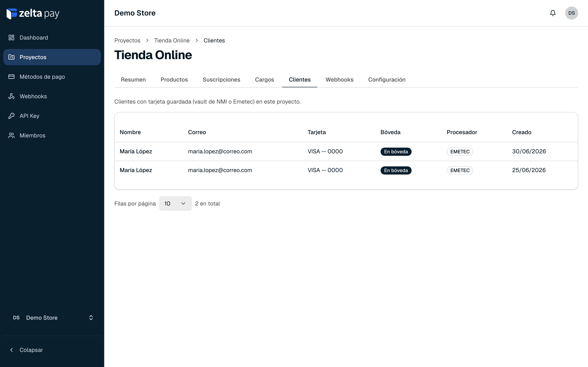This screenshot has width=588, height=367.
Task: Open the notifications bell icon
Action: (x=553, y=13)
